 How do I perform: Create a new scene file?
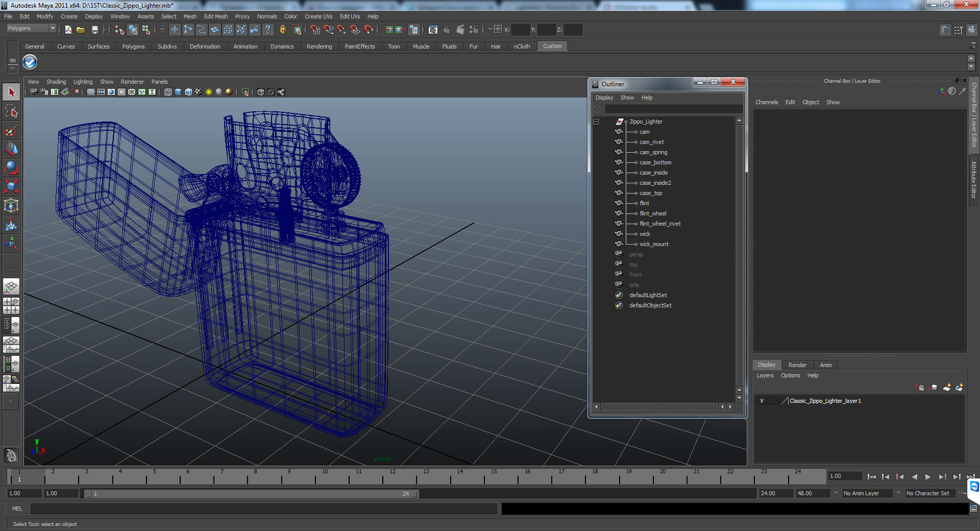click(x=68, y=30)
